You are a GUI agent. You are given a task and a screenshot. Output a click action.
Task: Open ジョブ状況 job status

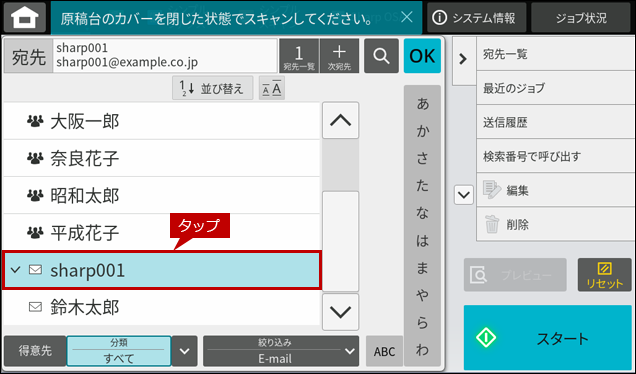581,17
